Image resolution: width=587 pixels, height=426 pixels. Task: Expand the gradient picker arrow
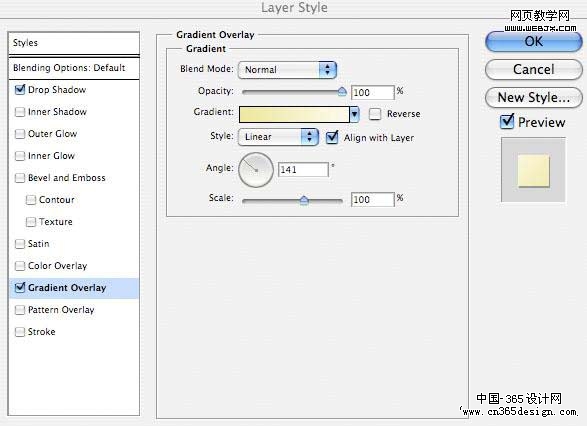click(x=354, y=115)
